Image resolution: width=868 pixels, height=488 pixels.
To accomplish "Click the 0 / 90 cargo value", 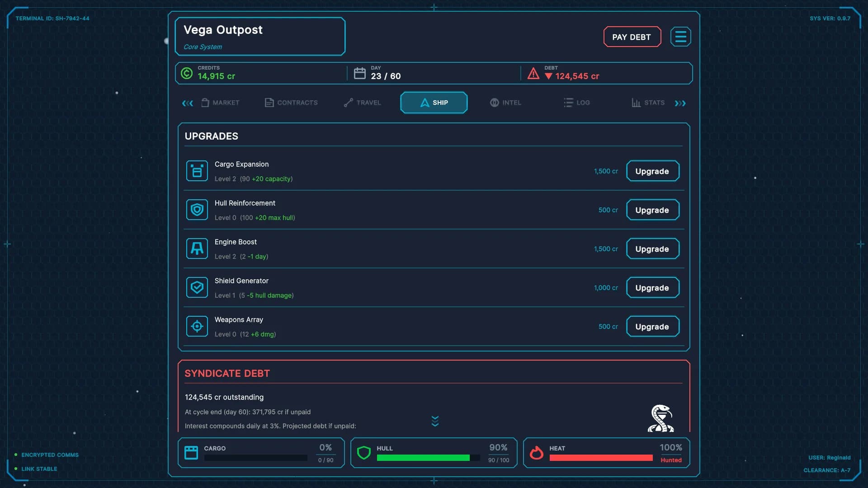I will pyautogui.click(x=326, y=460).
